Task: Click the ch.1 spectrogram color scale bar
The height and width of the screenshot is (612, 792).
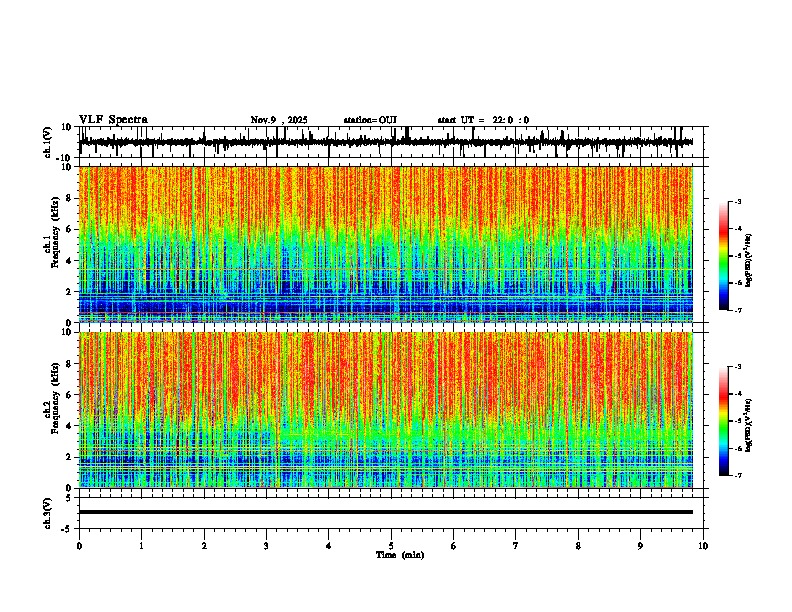Action: (x=723, y=256)
